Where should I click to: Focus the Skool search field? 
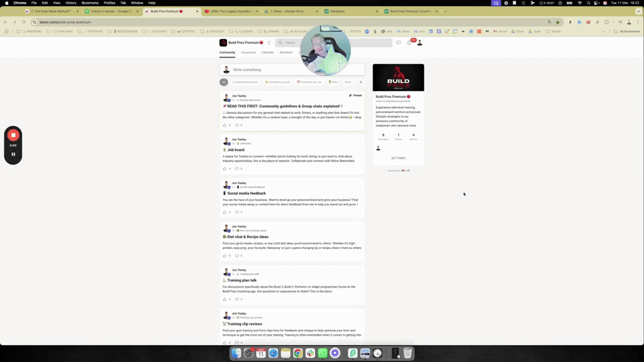click(x=333, y=43)
